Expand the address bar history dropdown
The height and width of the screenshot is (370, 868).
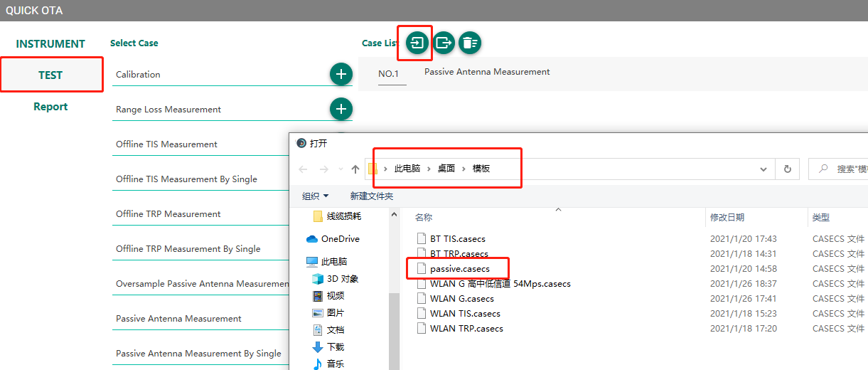click(764, 169)
